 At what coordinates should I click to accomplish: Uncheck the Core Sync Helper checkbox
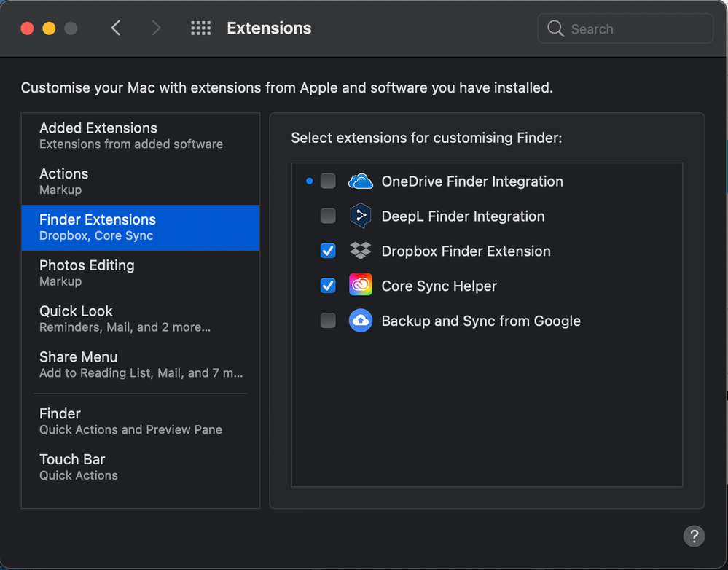coord(328,286)
